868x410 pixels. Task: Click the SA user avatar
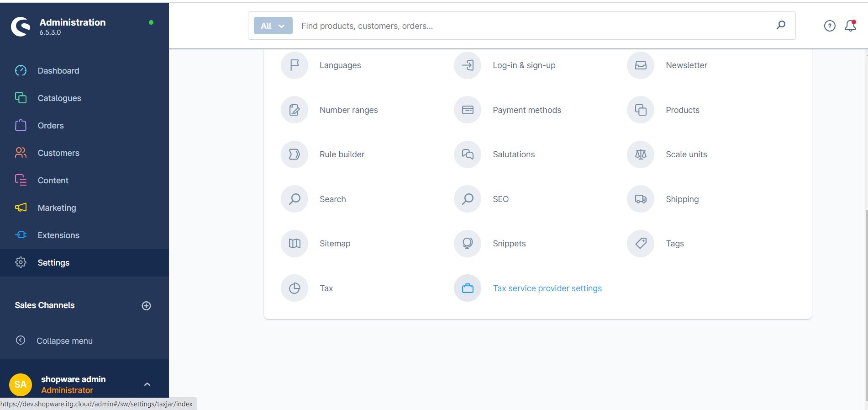click(x=21, y=384)
